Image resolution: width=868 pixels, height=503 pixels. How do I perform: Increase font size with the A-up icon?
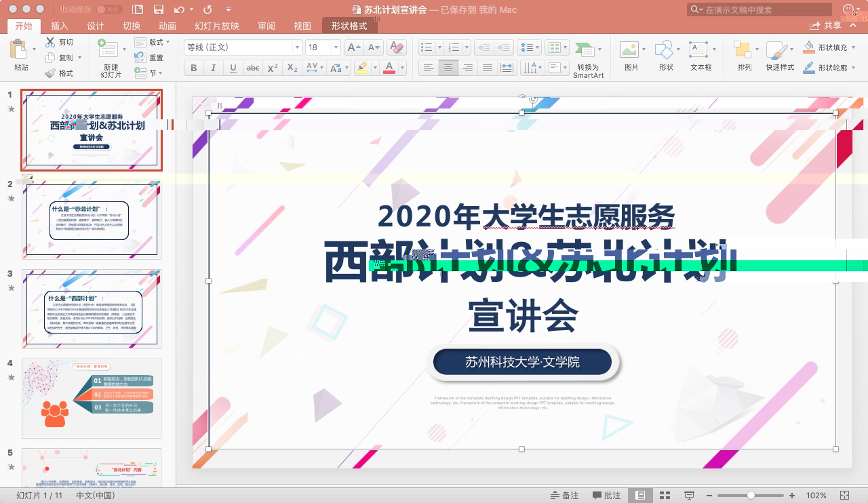point(353,47)
